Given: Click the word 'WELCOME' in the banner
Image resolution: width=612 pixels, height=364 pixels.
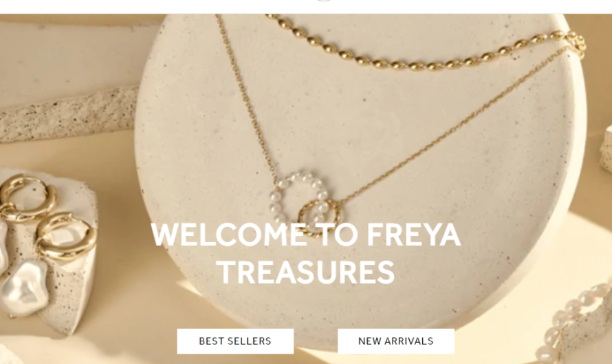Looking at the screenshot, I should coord(229,235).
